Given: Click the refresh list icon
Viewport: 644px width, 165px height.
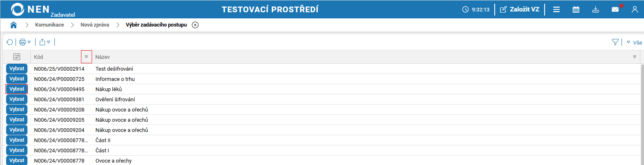Looking at the screenshot, I should [10, 42].
